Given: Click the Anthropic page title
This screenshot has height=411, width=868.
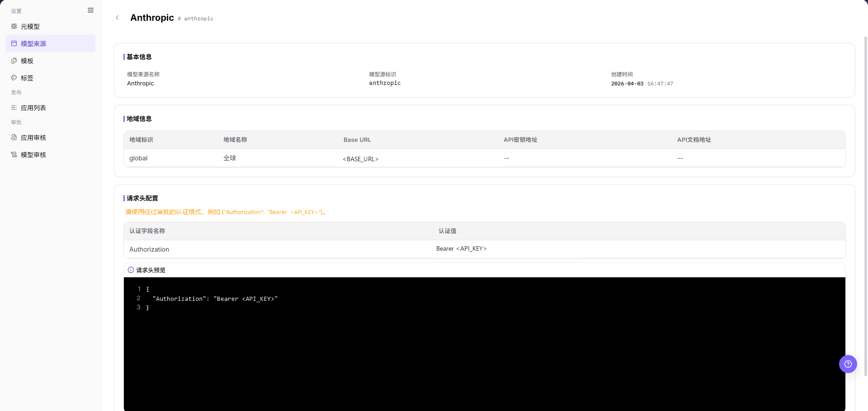Looking at the screenshot, I should tap(152, 18).
